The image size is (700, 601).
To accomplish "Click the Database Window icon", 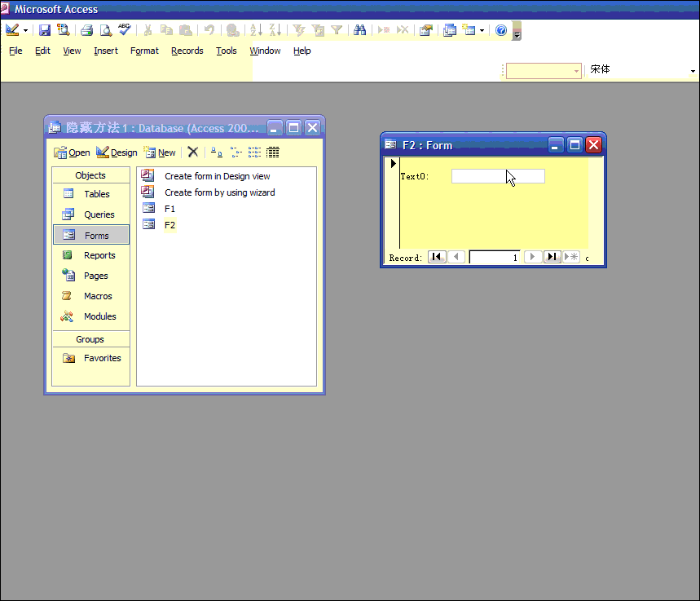I will coord(450,30).
